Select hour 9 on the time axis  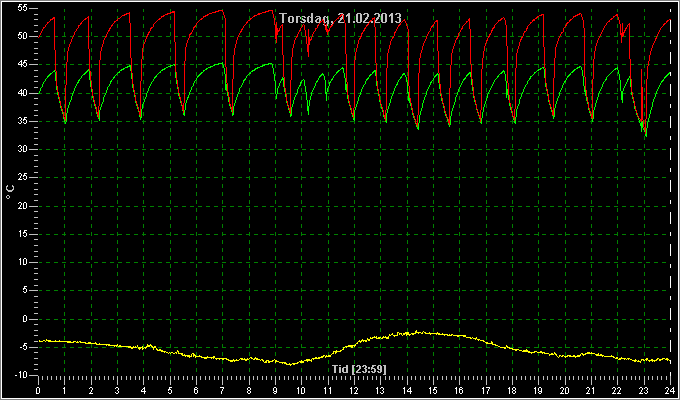pos(275,390)
